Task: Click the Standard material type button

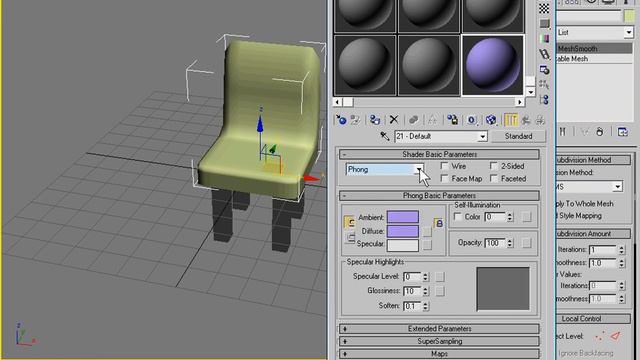Action: [x=518, y=136]
